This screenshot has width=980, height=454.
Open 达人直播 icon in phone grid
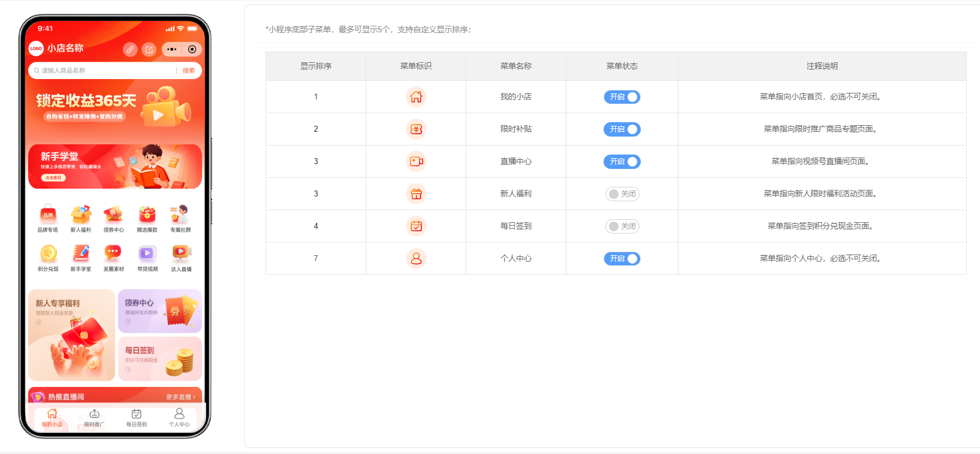pos(181,253)
